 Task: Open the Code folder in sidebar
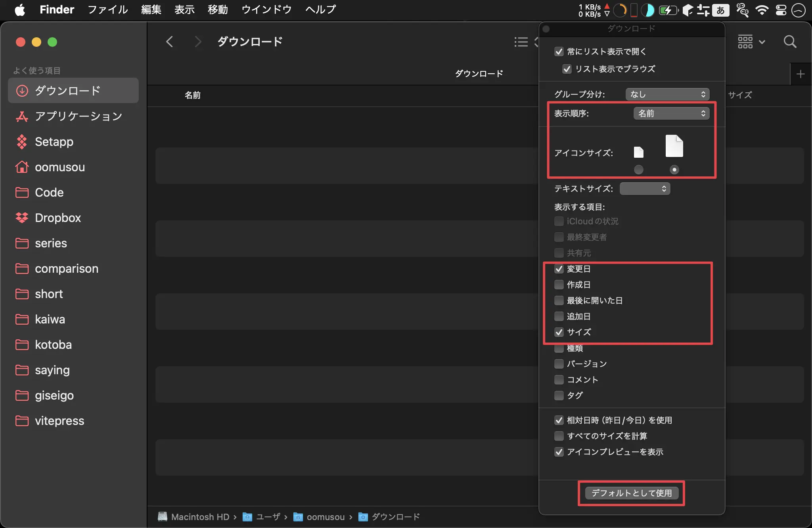click(73, 192)
